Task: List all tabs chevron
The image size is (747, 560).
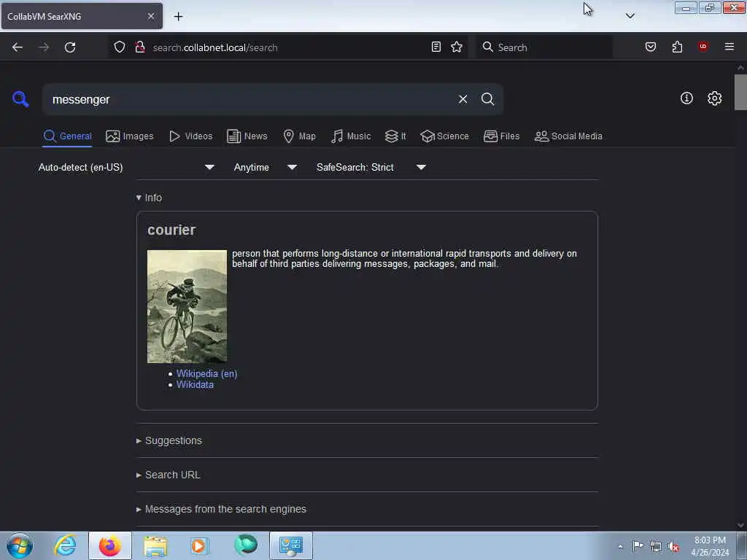Action: tap(630, 16)
